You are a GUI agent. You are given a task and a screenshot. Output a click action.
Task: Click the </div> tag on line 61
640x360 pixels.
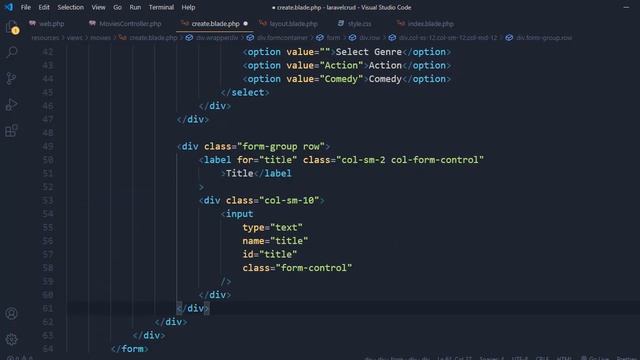[x=193, y=308]
